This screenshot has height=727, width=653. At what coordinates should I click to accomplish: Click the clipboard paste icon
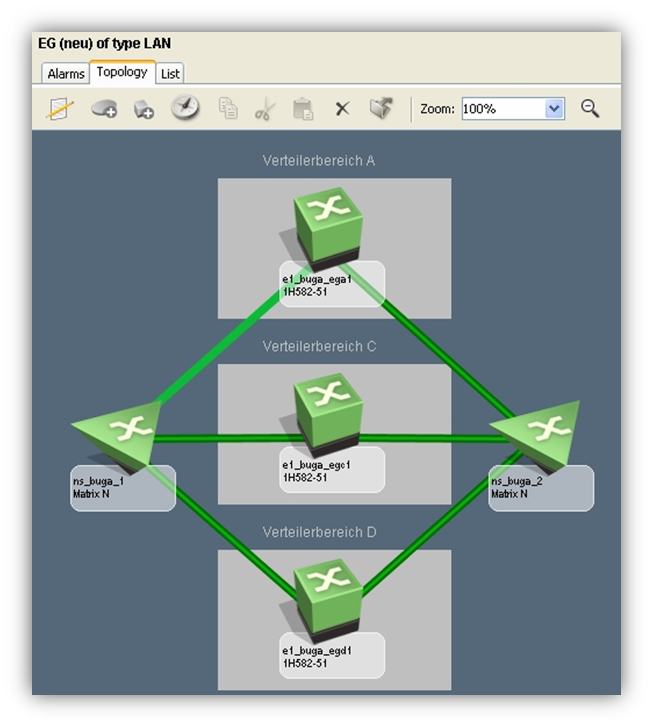click(x=303, y=109)
